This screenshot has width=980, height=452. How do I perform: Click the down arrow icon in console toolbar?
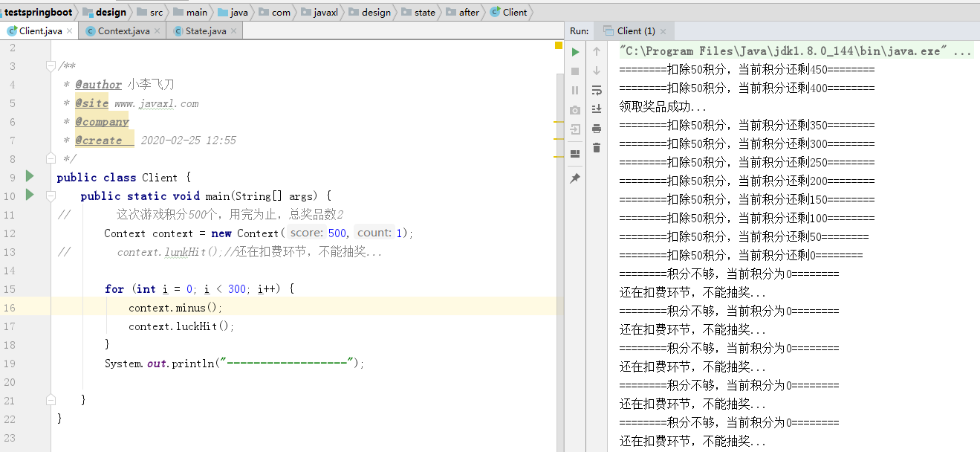pyautogui.click(x=596, y=71)
